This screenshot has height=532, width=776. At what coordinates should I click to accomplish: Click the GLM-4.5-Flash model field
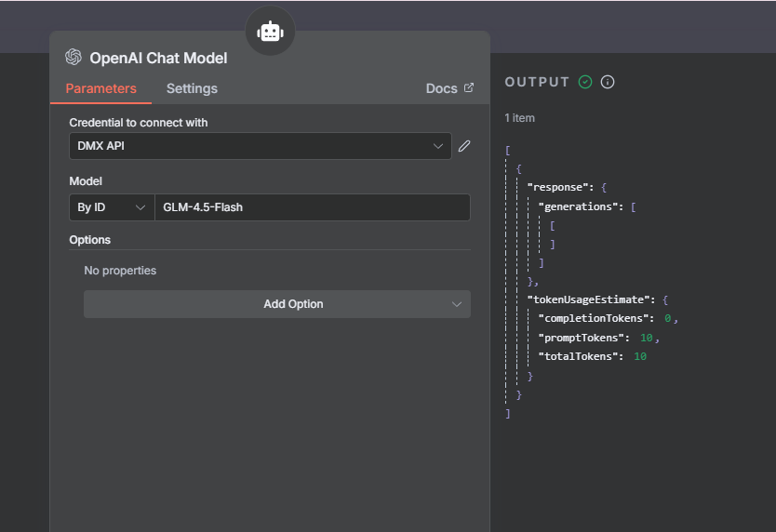[x=312, y=207]
